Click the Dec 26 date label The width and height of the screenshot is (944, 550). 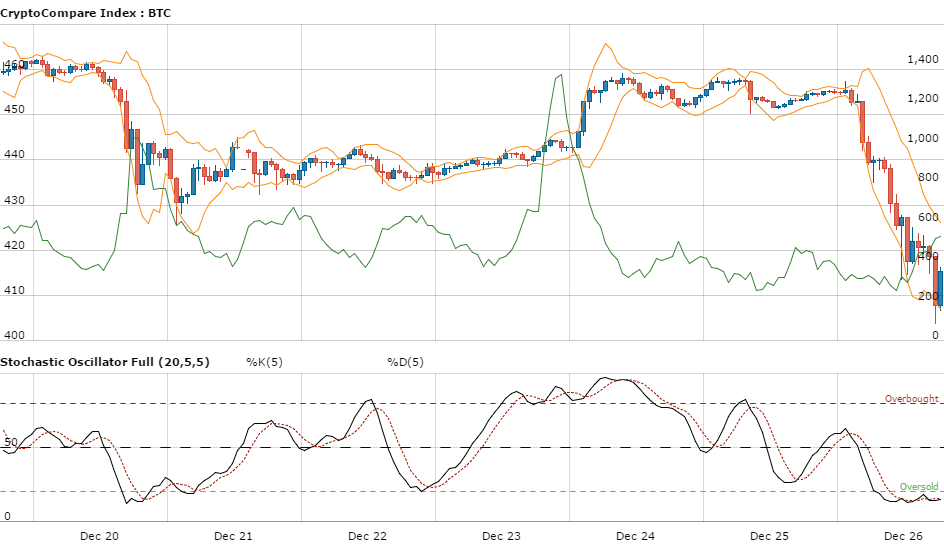902,536
